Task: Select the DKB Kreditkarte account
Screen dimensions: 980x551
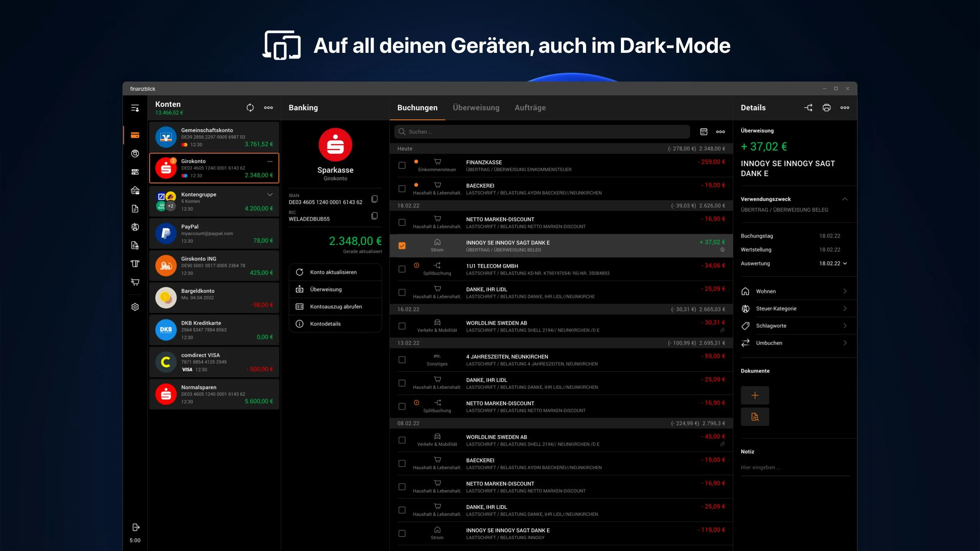Action: pos(214,330)
